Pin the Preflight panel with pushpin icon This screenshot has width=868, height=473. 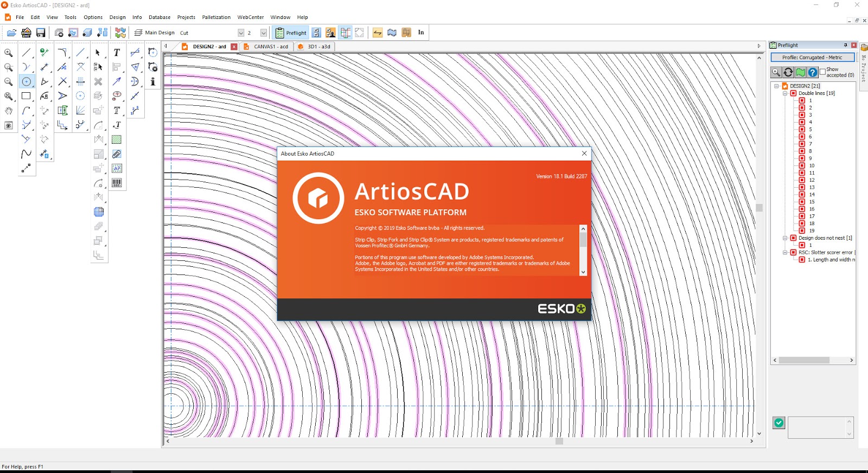(845, 45)
